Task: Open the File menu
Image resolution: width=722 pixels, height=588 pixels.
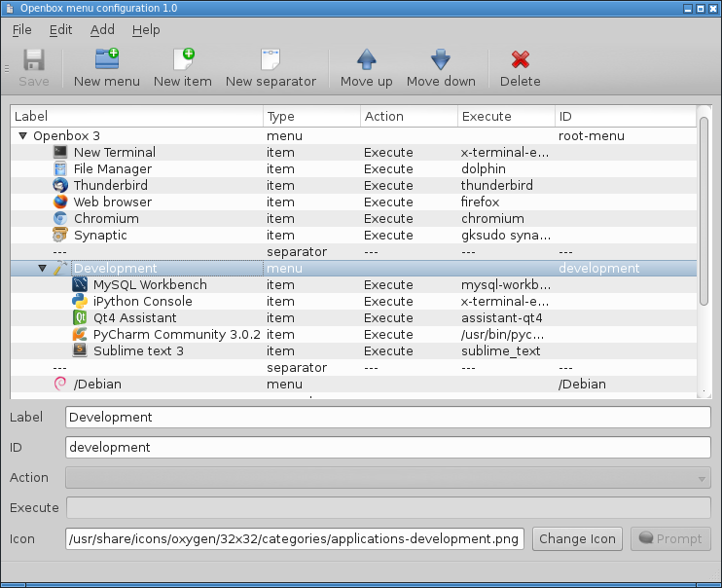Action: (22, 30)
